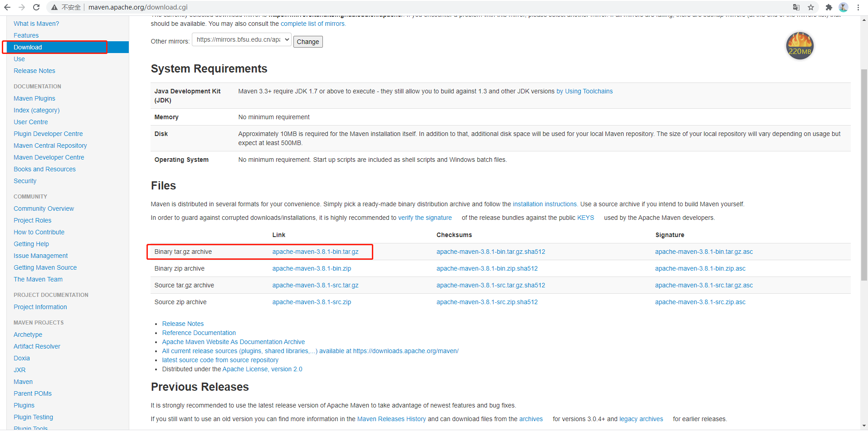This screenshot has height=432, width=868.
Task: Open the public KEYS link
Action: point(585,218)
